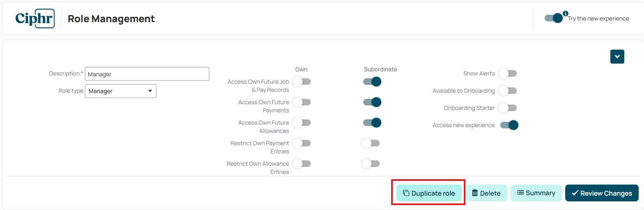Open the Role type dropdown
The width and height of the screenshot is (644, 210).
(x=121, y=91)
